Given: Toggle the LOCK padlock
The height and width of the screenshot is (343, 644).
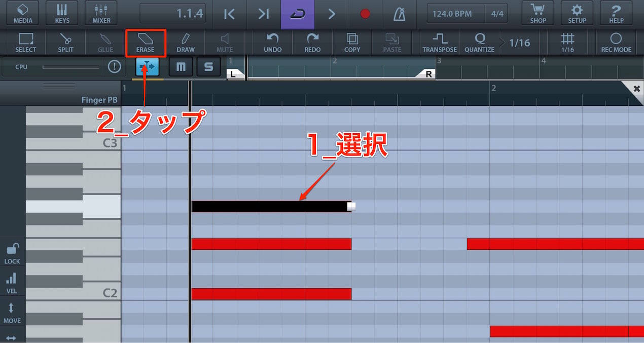Looking at the screenshot, I should [x=12, y=253].
